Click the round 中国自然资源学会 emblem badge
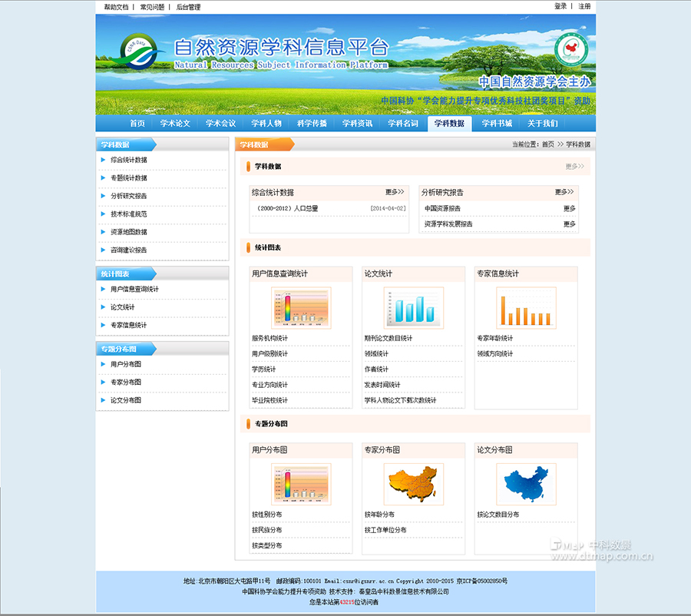Screen dimensions: 691x616 569,50
